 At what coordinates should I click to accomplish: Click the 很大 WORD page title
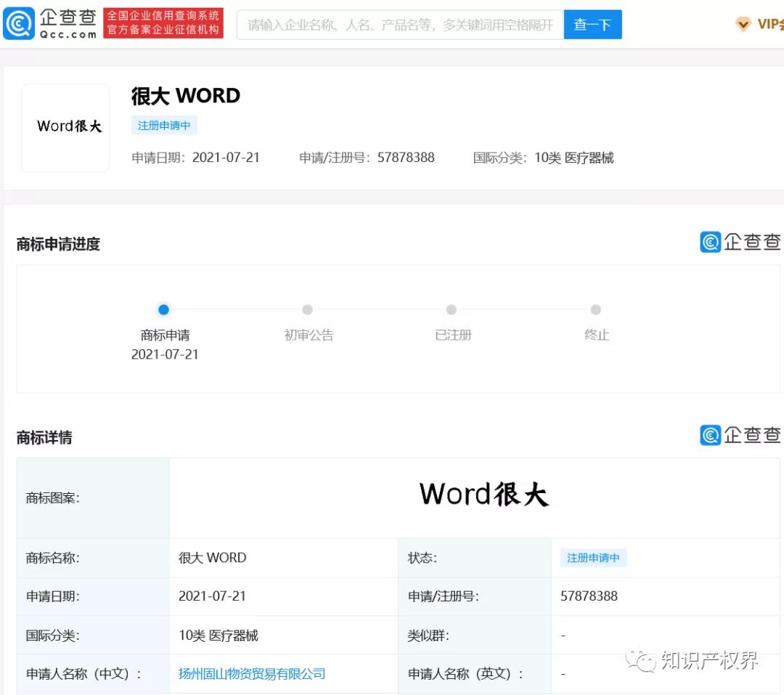(186, 96)
